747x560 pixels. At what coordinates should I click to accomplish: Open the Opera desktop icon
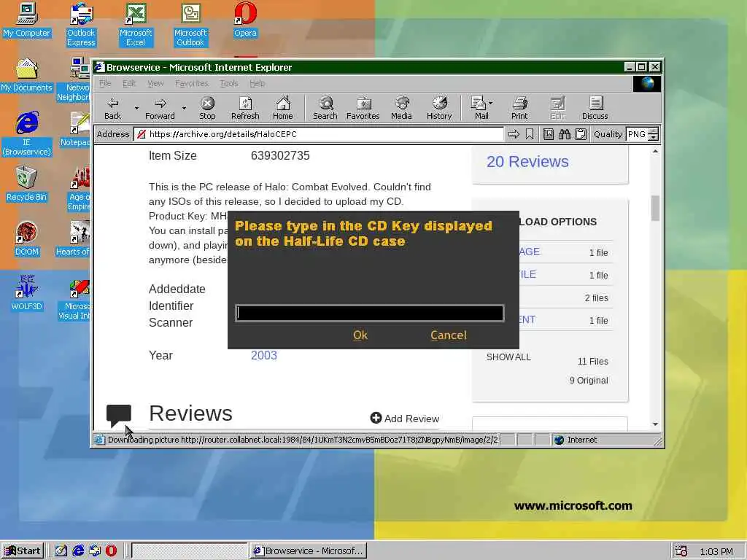(x=245, y=20)
